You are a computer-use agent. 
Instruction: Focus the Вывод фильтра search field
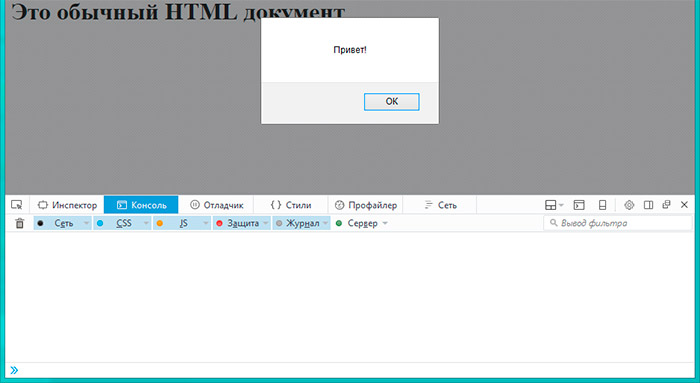tap(618, 223)
